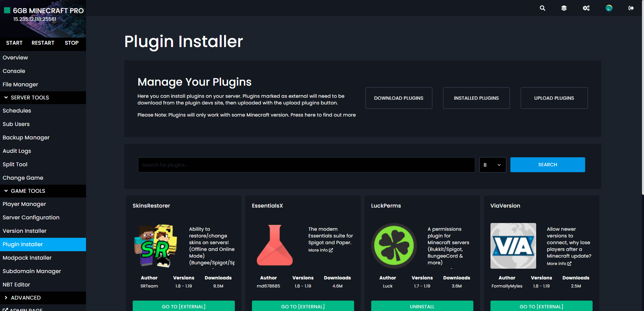644x311 pixels.
Task: Click the user avatar icon
Action: pyautogui.click(x=609, y=8)
